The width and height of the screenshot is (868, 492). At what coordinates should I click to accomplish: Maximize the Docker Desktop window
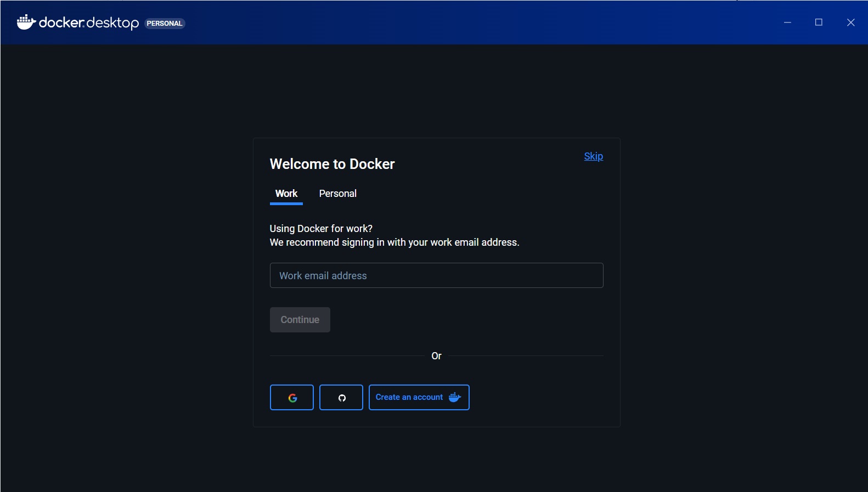click(x=819, y=22)
